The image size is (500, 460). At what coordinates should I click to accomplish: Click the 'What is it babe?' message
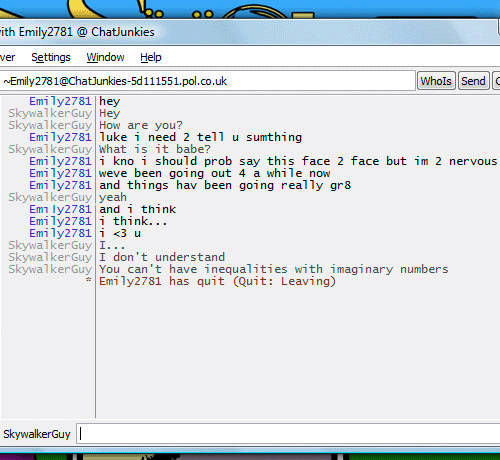tap(155, 149)
